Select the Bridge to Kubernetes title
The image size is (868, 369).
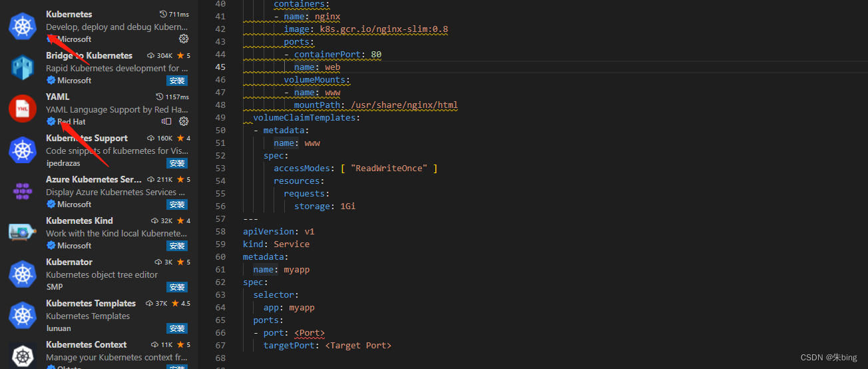(89, 55)
